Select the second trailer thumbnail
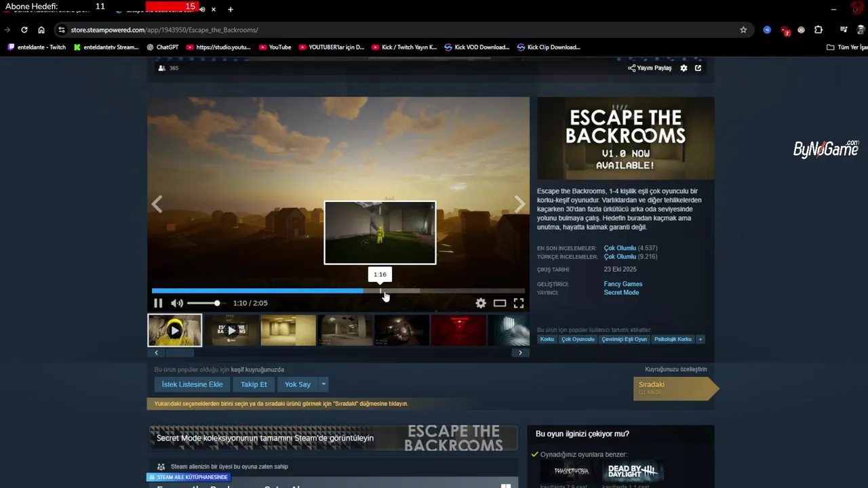Image resolution: width=868 pixels, height=488 pixels. tap(232, 330)
